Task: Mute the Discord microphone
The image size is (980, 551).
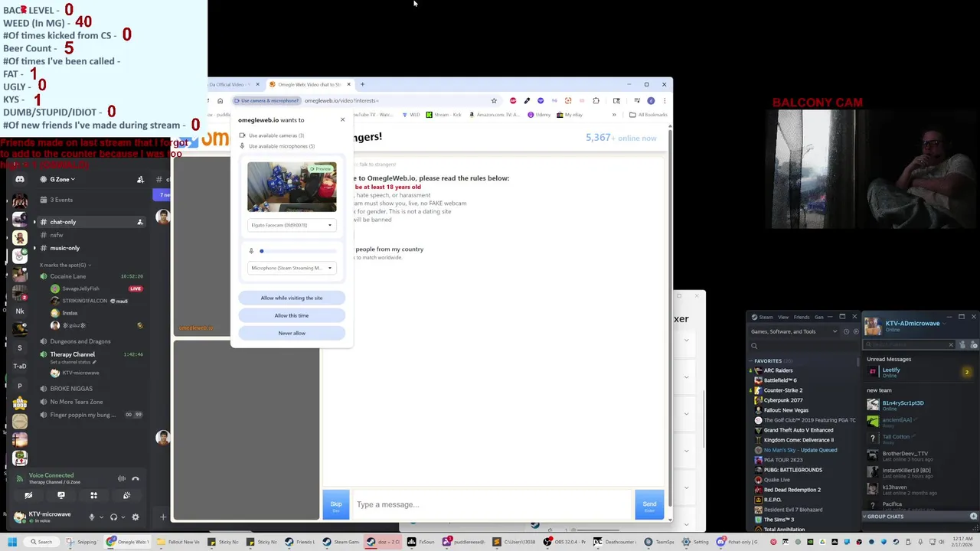Action: point(92,517)
